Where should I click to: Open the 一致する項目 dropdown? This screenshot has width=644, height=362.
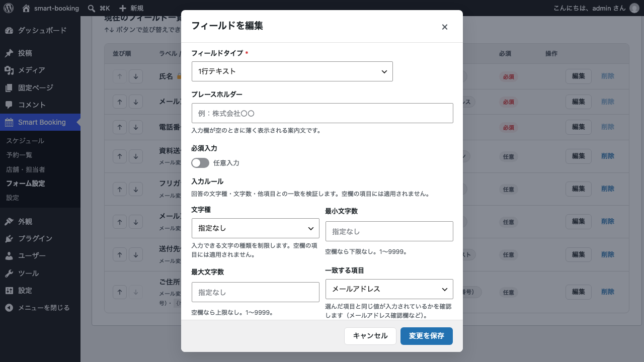click(389, 289)
